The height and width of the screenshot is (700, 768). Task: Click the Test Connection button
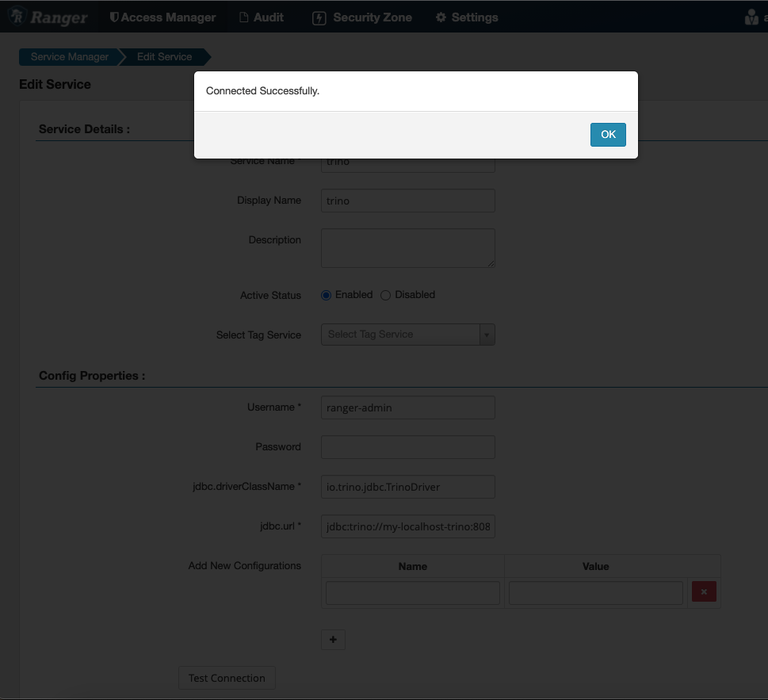(x=227, y=678)
